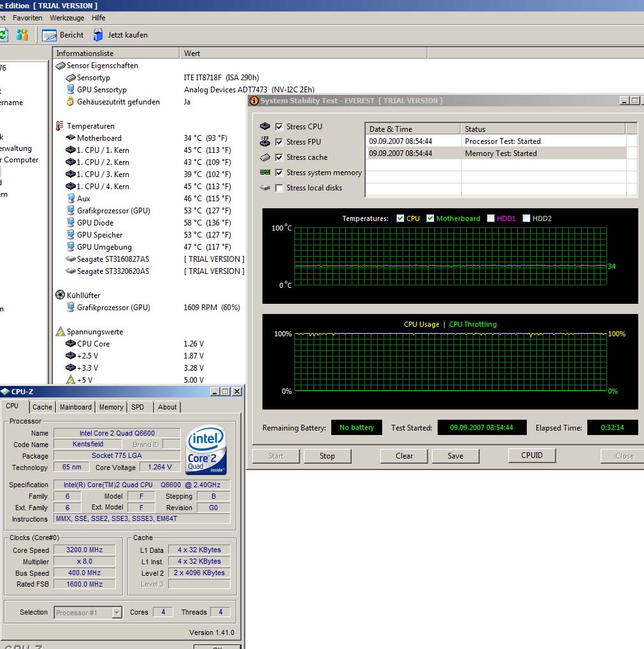This screenshot has height=649, width=644.
Task: Toggle the HDD1 temperature graph checkbox
Action: coord(491,218)
